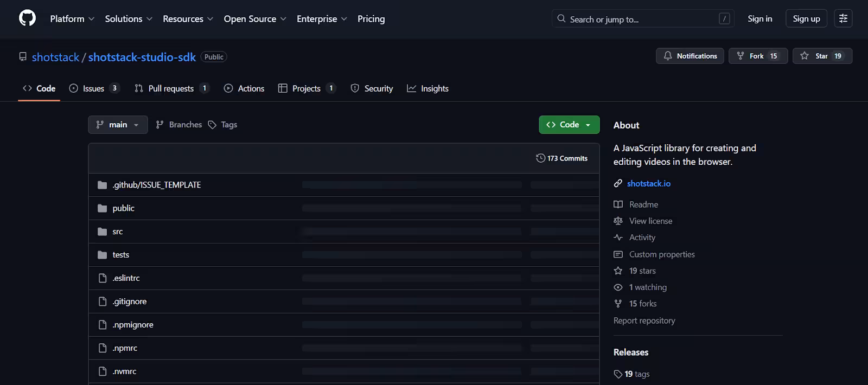The height and width of the screenshot is (385, 868).
Task: Expand the Platform menu
Action: [x=72, y=18]
